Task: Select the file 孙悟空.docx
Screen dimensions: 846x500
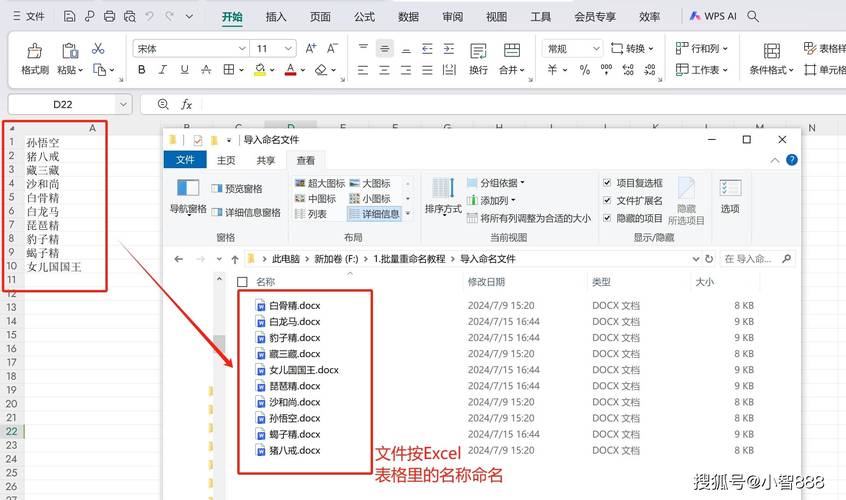Action: click(295, 418)
